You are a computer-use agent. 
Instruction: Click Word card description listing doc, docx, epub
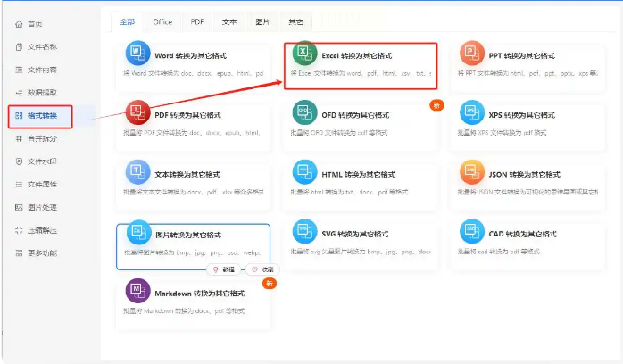[x=193, y=73]
